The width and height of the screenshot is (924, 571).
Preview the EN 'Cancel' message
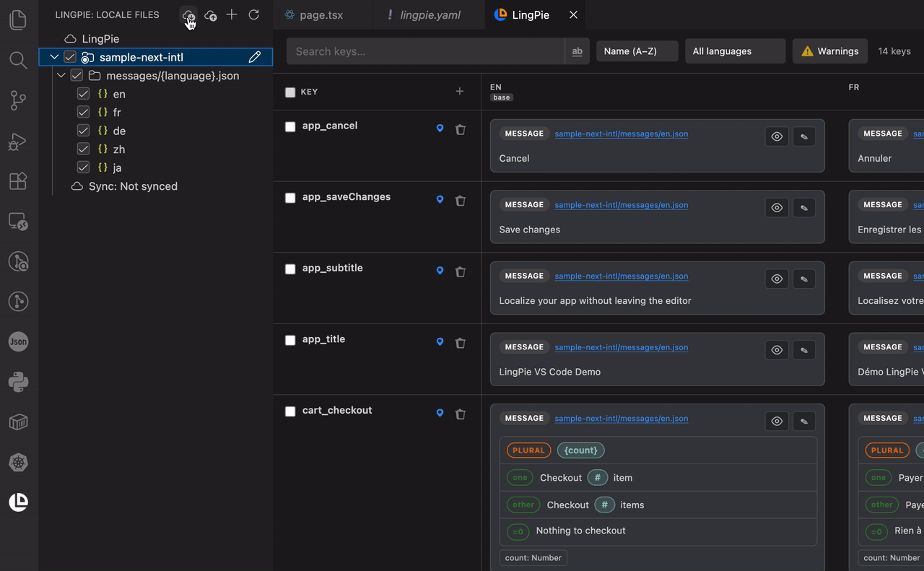coord(777,136)
